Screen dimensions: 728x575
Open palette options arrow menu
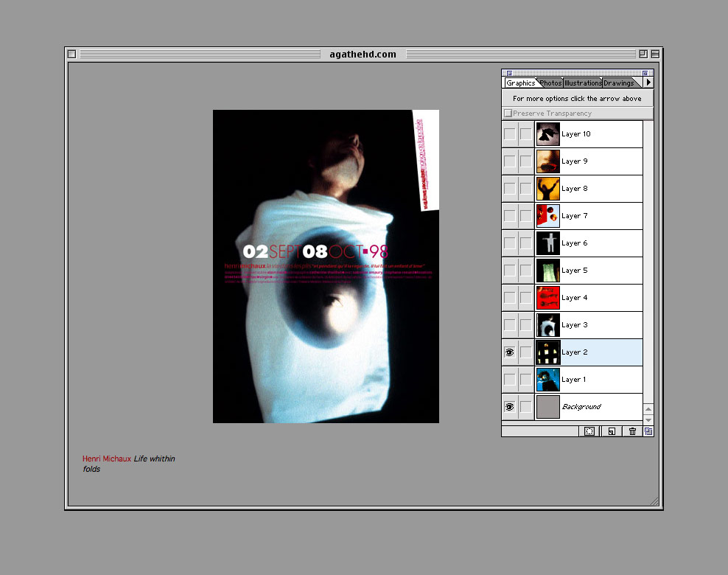tap(648, 83)
